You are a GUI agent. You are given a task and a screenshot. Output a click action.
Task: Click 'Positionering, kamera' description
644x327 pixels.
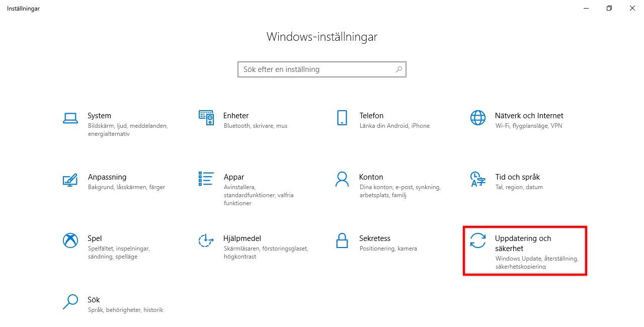point(388,249)
